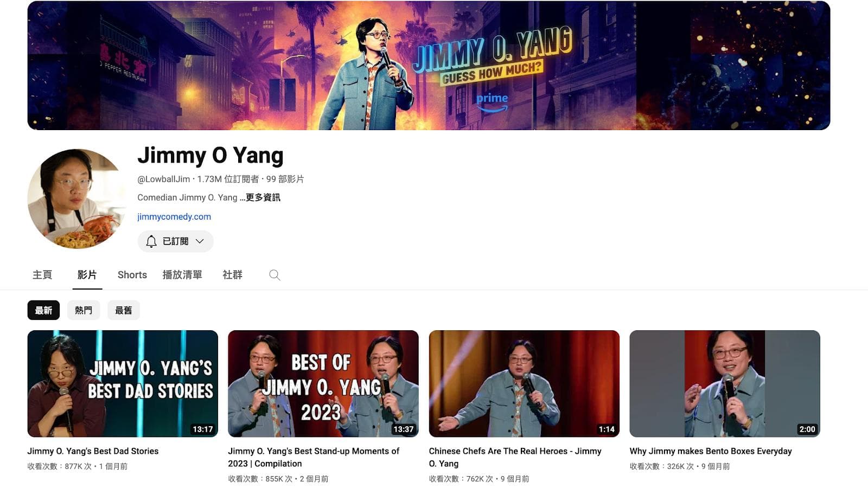Open title "Jimmy O. Yang's Best Dad Stories"
This screenshot has height=494, width=868.
pos(93,451)
